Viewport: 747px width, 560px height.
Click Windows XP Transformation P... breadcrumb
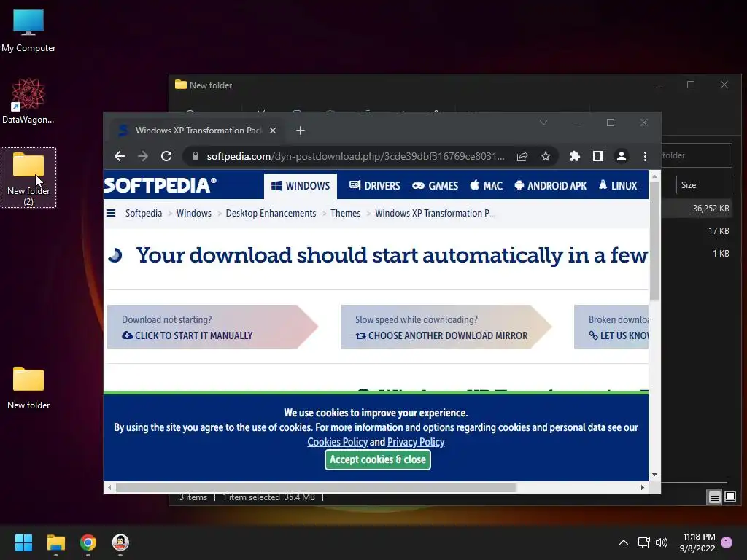(x=435, y=214)
